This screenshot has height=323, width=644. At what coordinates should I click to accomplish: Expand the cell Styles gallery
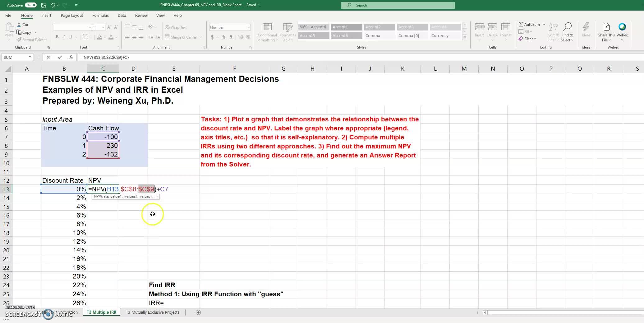pos(465,38)
